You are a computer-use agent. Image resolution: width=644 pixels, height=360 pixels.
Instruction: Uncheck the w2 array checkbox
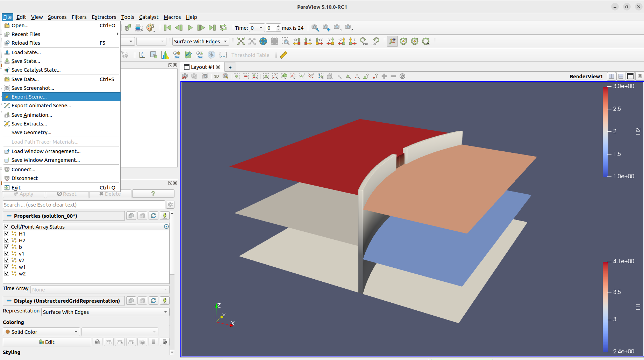tap(7, 273)
